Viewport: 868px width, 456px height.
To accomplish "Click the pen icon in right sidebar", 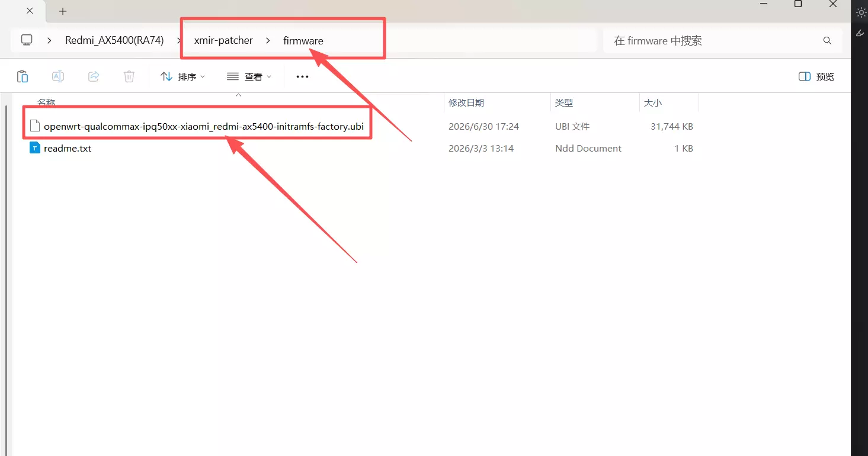I will (860, 33).
